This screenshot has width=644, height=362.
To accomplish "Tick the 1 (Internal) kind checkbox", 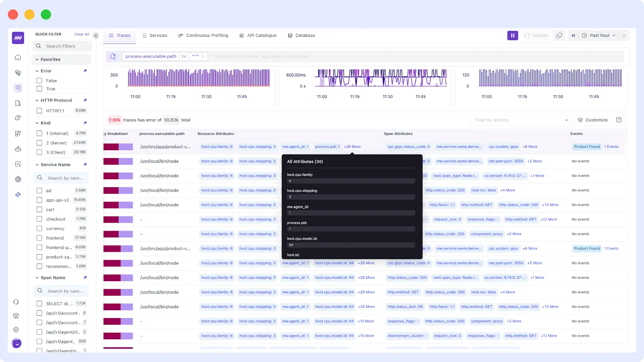I will (39, 133).
